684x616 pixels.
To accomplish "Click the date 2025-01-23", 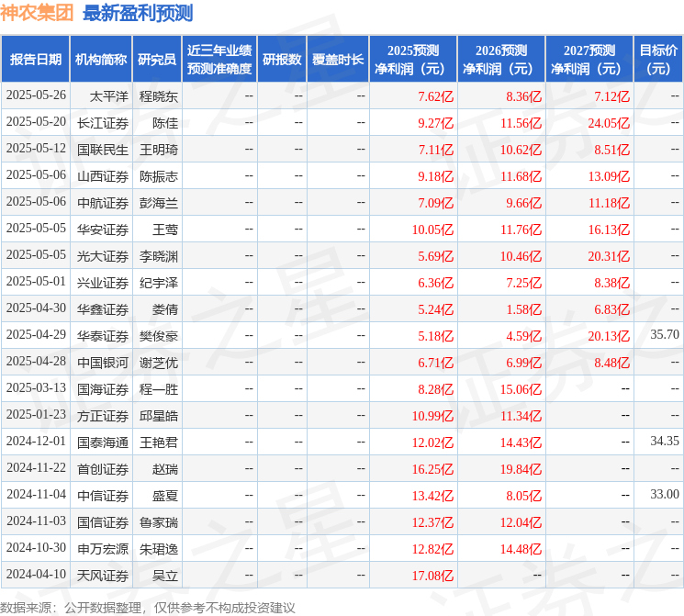I will pos(36,414).
